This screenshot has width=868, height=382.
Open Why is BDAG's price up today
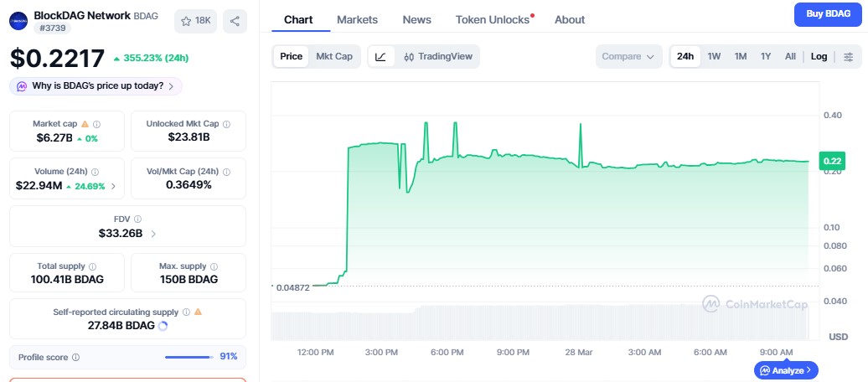(96, 86)
